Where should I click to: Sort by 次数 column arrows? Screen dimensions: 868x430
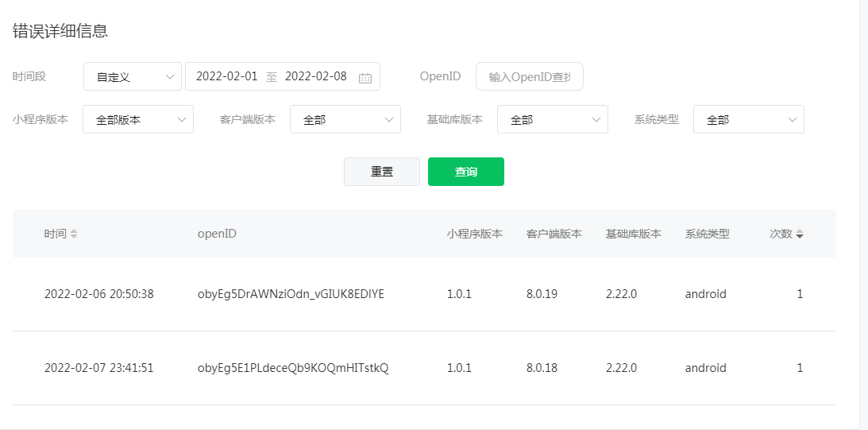[800, 234]
